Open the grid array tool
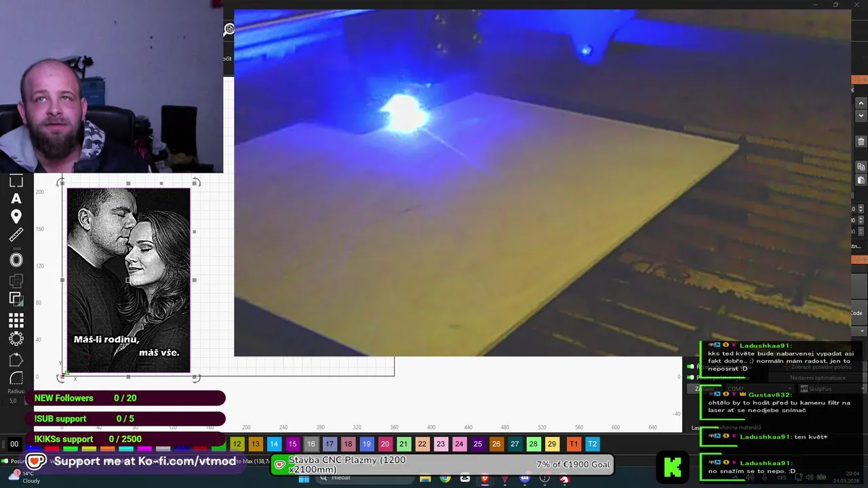This screenshot has height=488, width=868. click(x=16, y=321)
